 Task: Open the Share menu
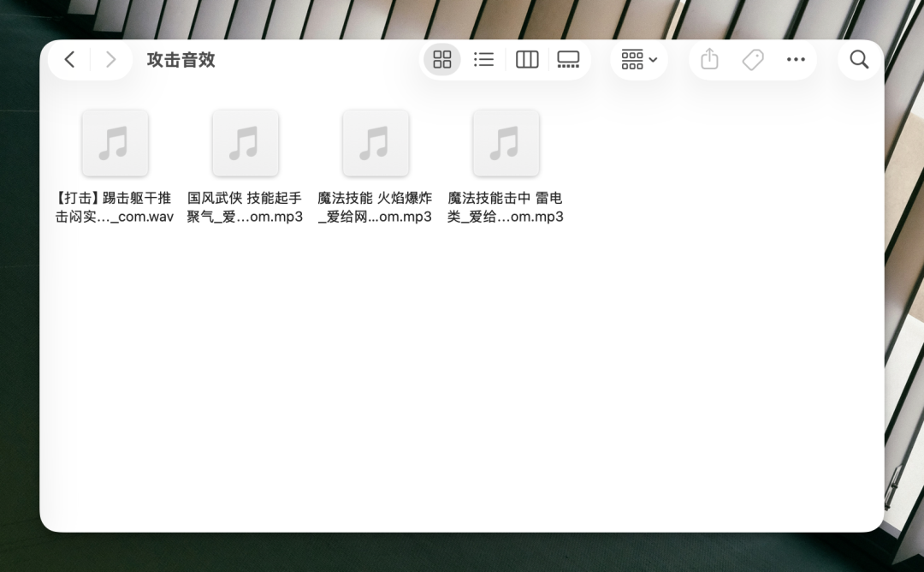[709, 60]
